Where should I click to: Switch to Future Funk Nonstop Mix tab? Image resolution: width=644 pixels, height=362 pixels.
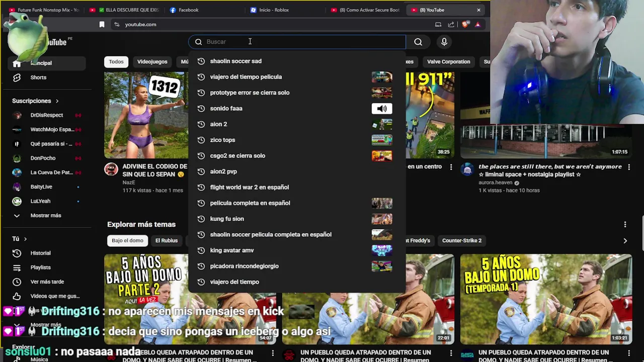point(44,10)
